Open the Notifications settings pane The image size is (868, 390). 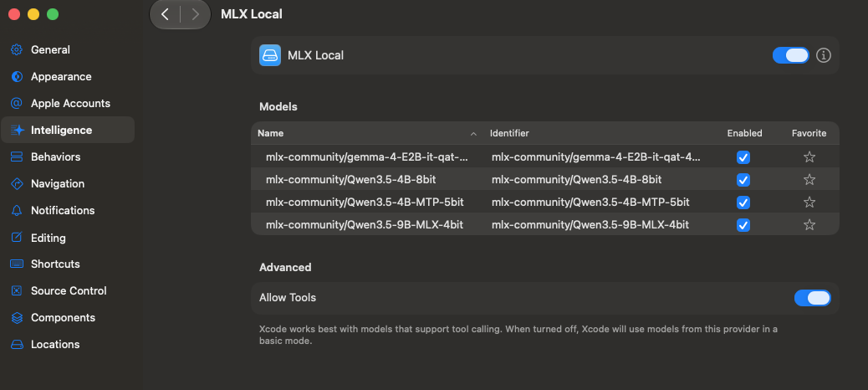point(68,211)
